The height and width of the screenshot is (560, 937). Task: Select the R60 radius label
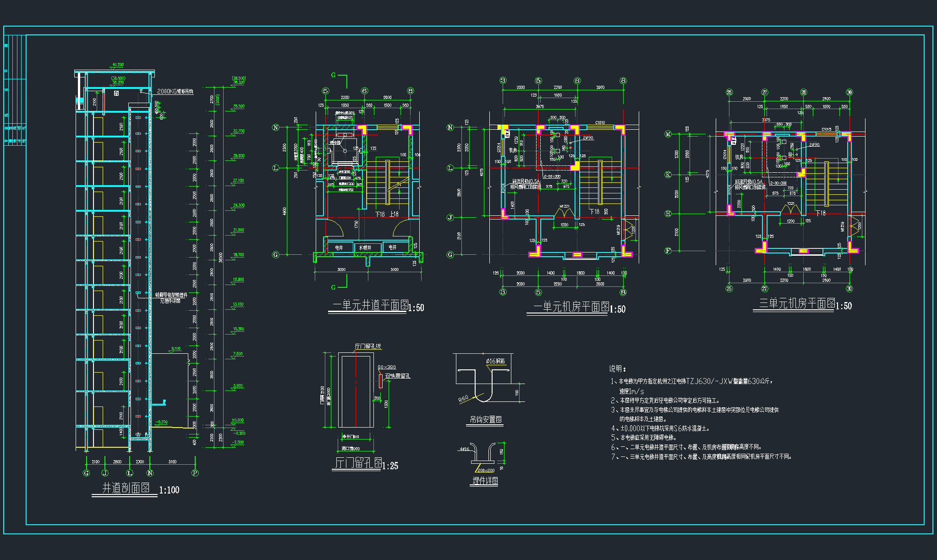pos(463,399)
